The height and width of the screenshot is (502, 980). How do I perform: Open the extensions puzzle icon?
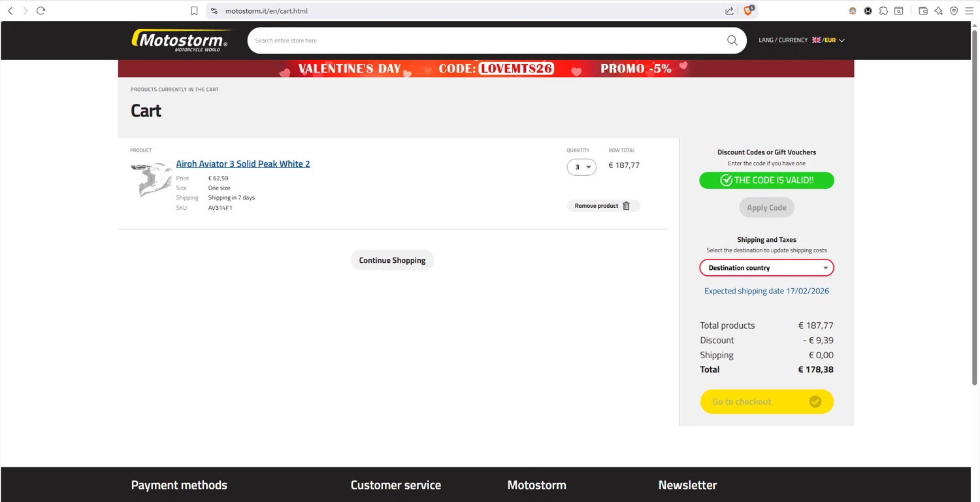click(x=883, y=10)
